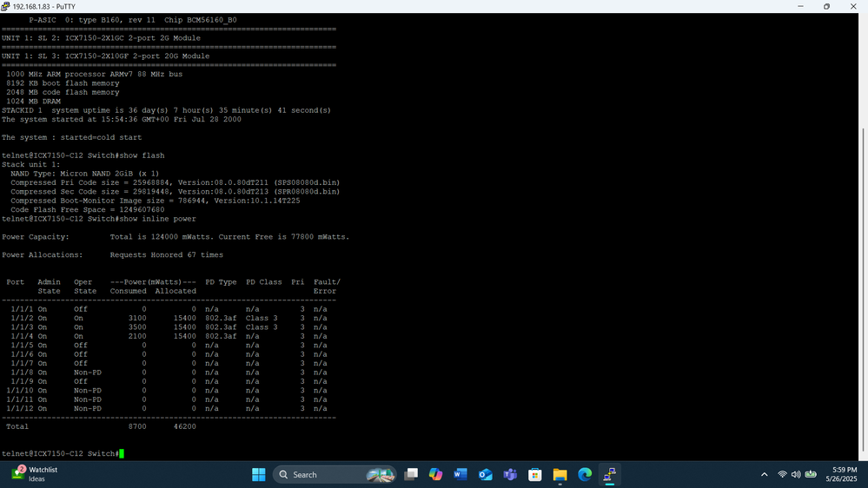Click the system uptime line

(x=166, y=110)
